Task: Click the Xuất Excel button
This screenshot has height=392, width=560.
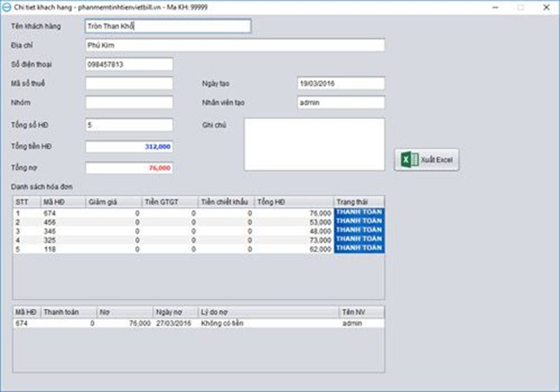Action: click(x=426, y=160)
